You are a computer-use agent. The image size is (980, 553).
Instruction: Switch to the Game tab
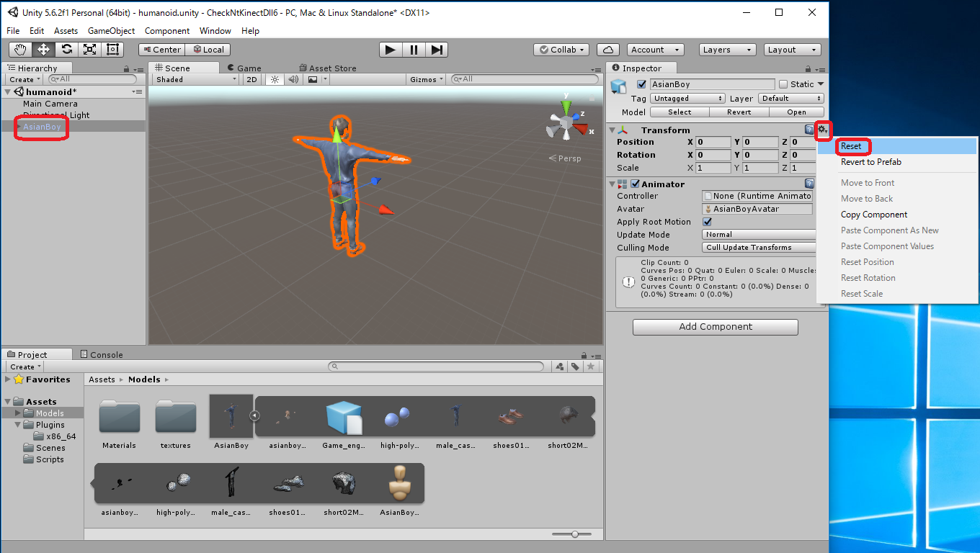pyautogui.click(x=244, y=68)
